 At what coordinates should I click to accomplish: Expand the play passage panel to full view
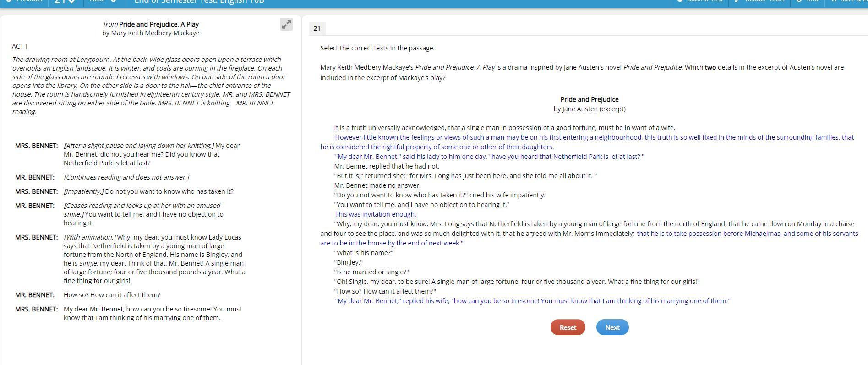286,25
